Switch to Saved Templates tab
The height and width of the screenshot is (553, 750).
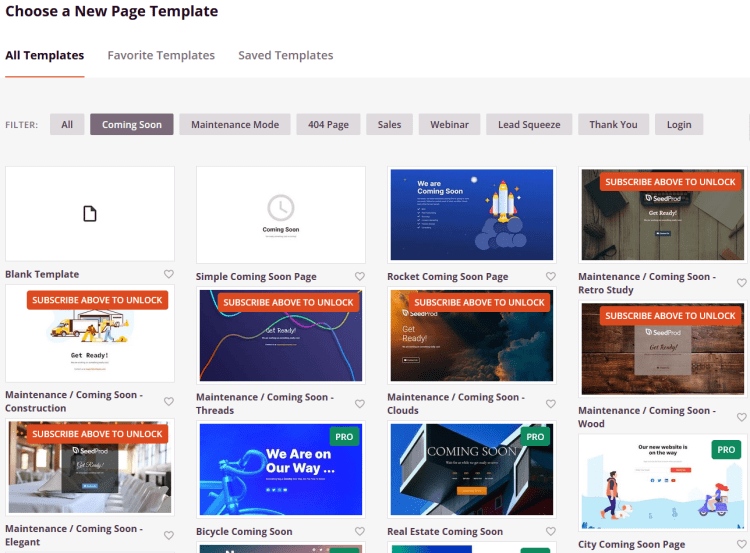[286, 55]
